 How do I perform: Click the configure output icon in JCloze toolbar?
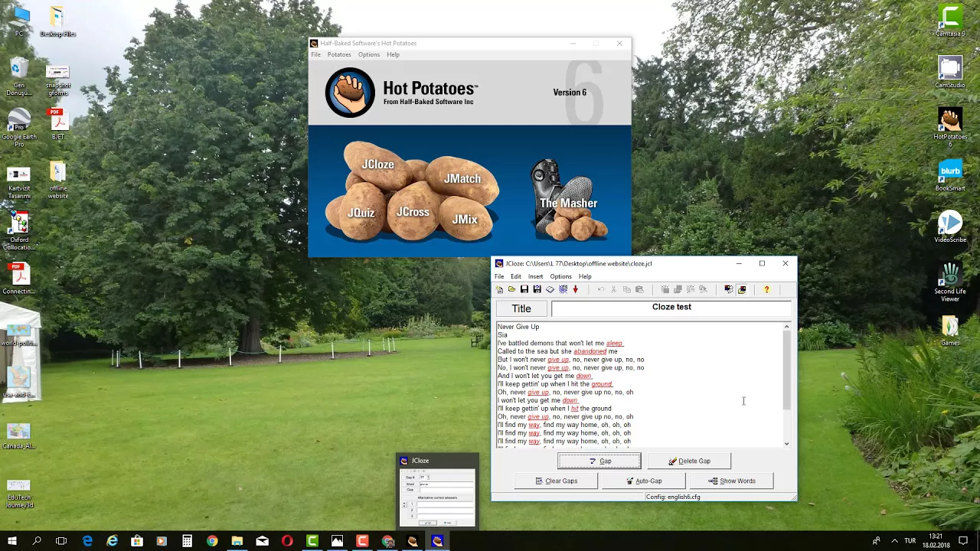pos(728,289)
